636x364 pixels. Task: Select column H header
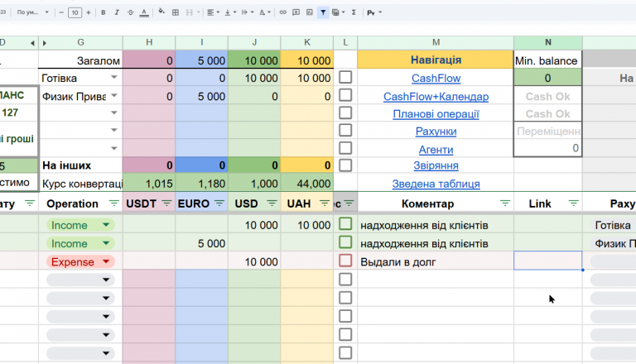149,42
